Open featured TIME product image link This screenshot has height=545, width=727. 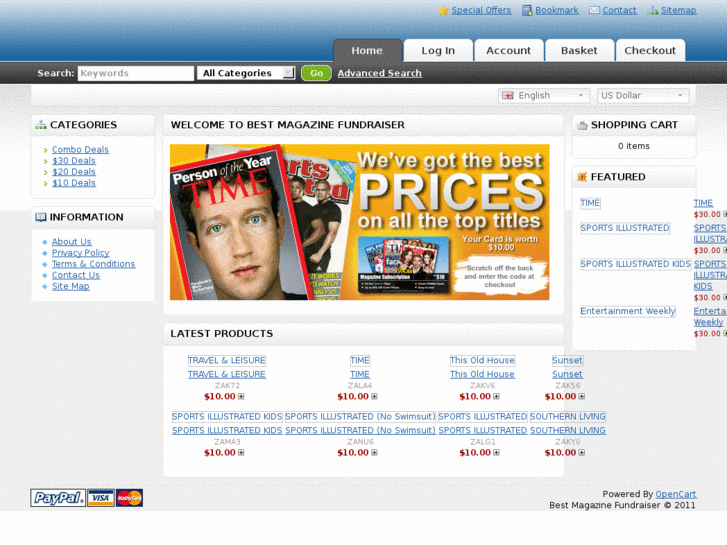(590, 203)
